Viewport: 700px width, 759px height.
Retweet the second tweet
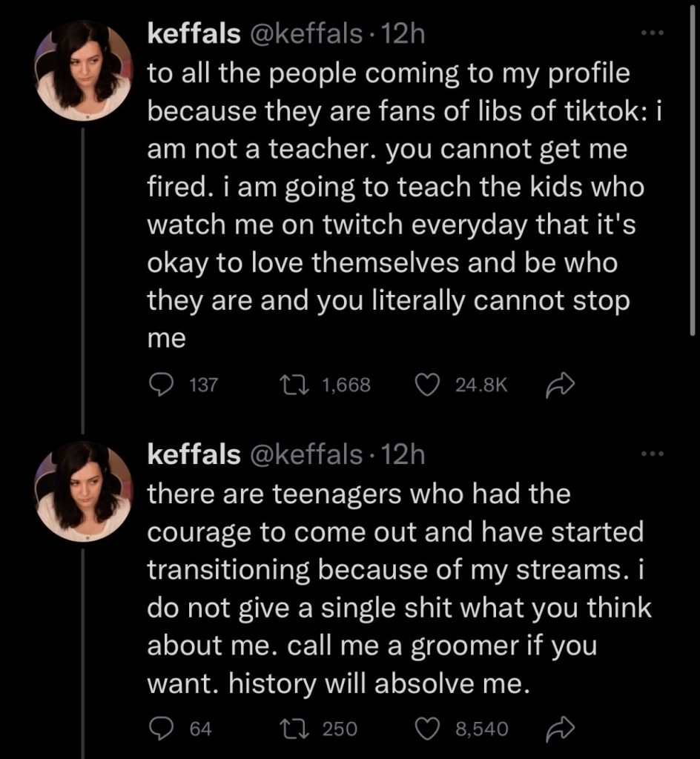pyautogui.click(x=289, y=729)
